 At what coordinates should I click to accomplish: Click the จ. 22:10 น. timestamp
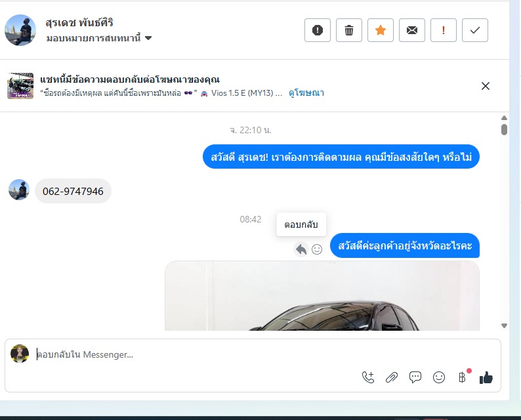pyautogui.click(x=251, y=130)
